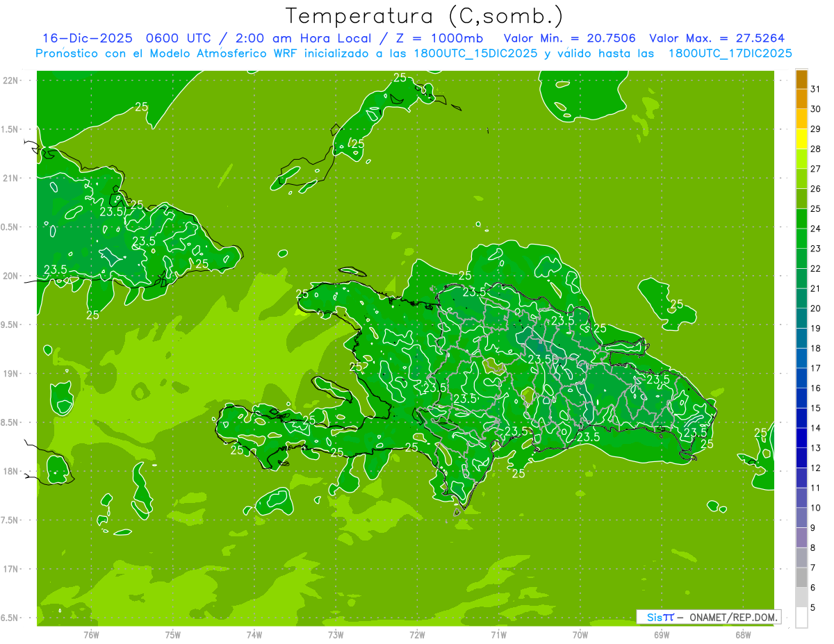Click the "19N" latitude label
834x644 pixels.
[10, 374]
